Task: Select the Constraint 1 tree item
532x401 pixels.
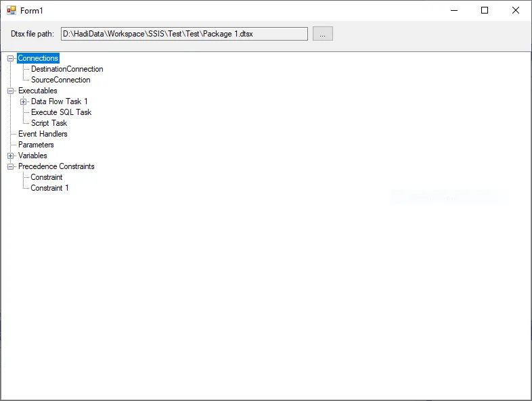Action: [50, 189]
